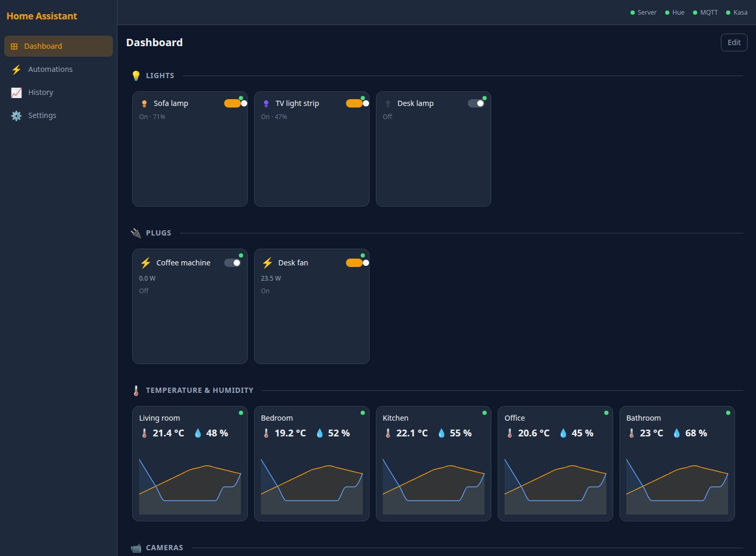
Task: Open History from the sidebar
Action: pyautogui.click(x=58, y=92)
